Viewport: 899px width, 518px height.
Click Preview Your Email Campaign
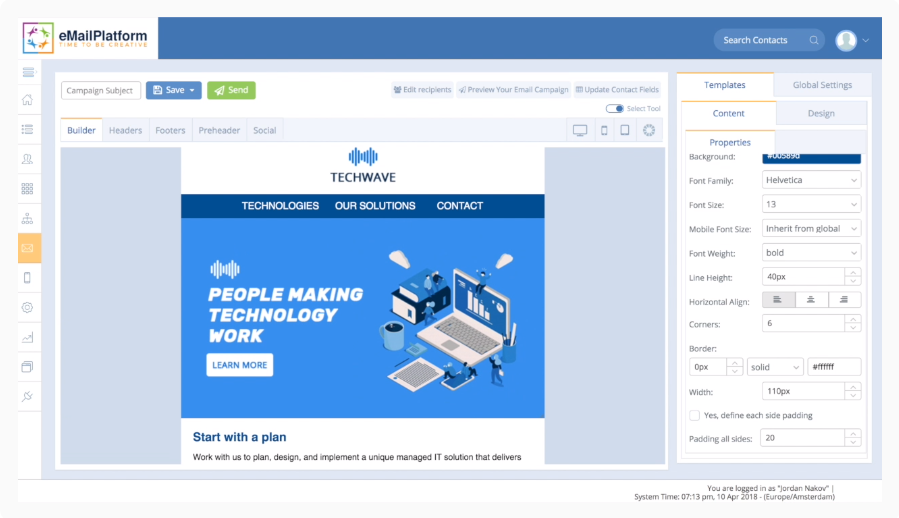(514, 89)
